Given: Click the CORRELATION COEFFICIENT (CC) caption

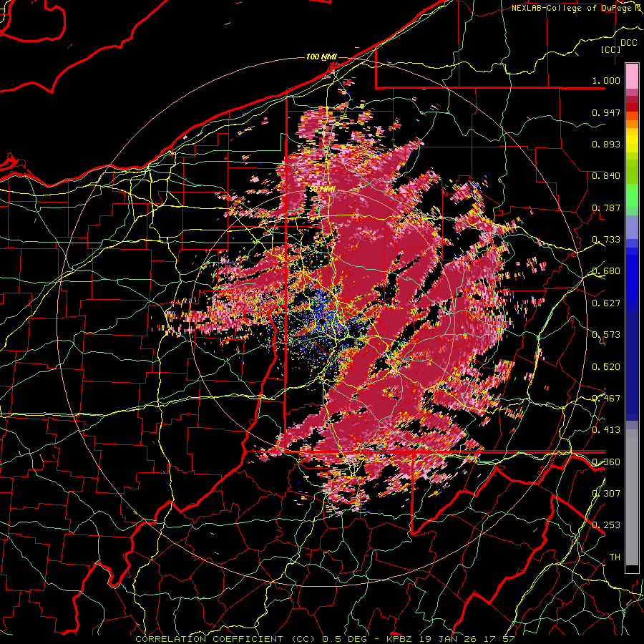Looking at the screenshot, I should (225, 639).
